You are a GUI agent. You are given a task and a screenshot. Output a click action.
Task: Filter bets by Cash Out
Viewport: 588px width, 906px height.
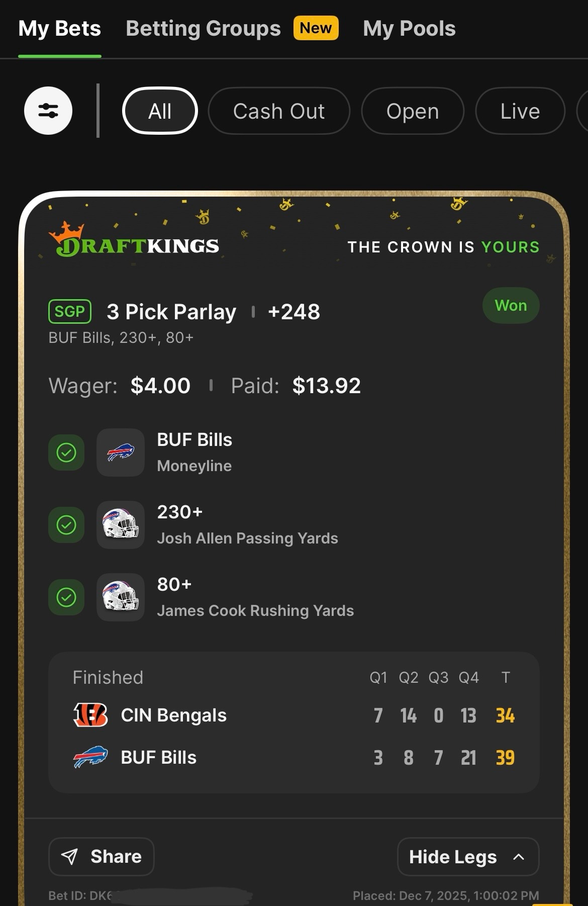(x=279, y=111)
